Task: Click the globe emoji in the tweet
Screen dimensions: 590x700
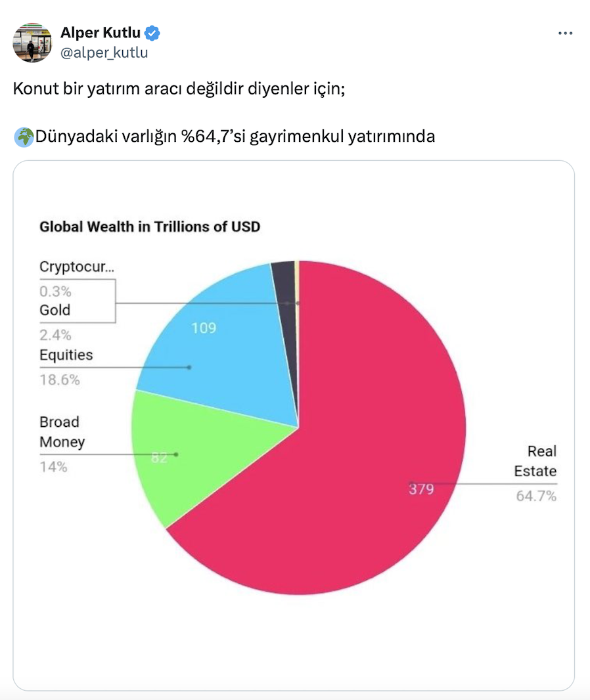Action: [24, 137]
